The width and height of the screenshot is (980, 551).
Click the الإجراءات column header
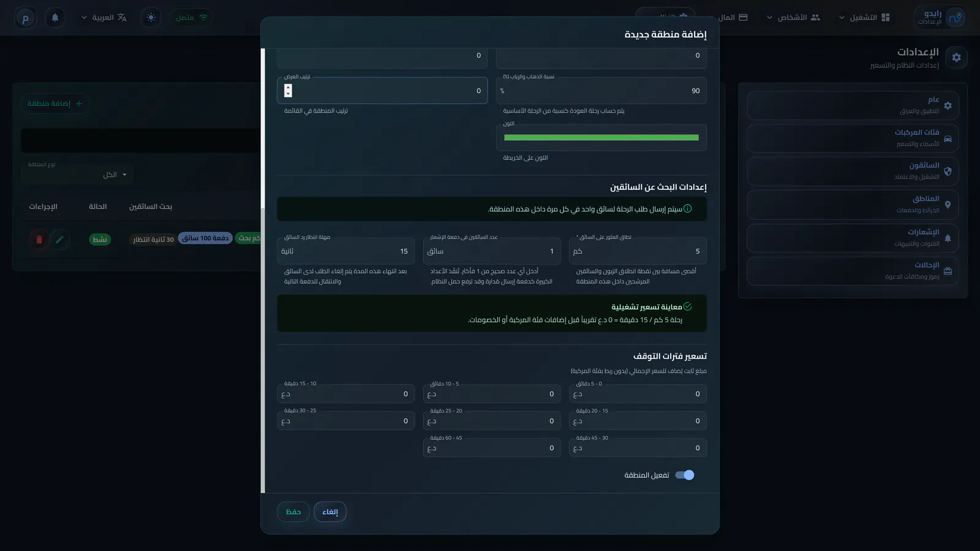pos(43,207)
